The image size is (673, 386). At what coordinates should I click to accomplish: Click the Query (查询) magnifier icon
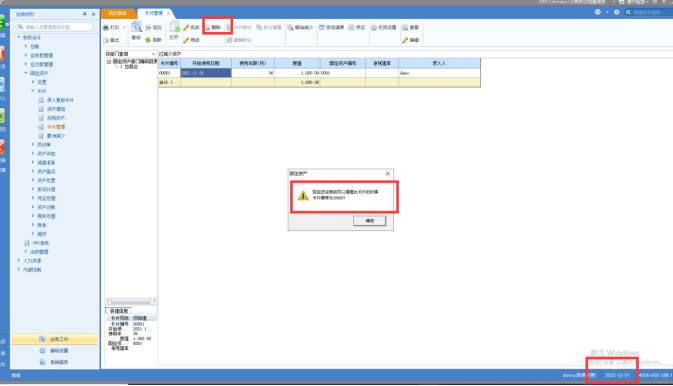136,27
